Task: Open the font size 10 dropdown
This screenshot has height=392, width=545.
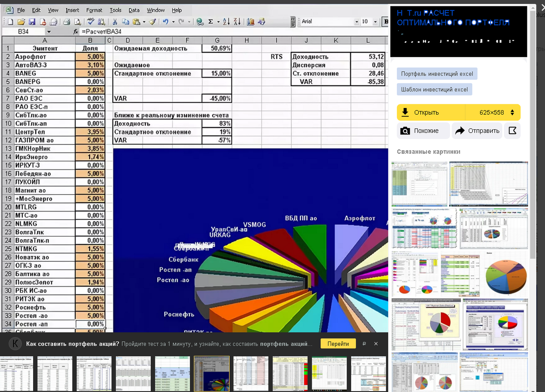Action: pos(375,22)
